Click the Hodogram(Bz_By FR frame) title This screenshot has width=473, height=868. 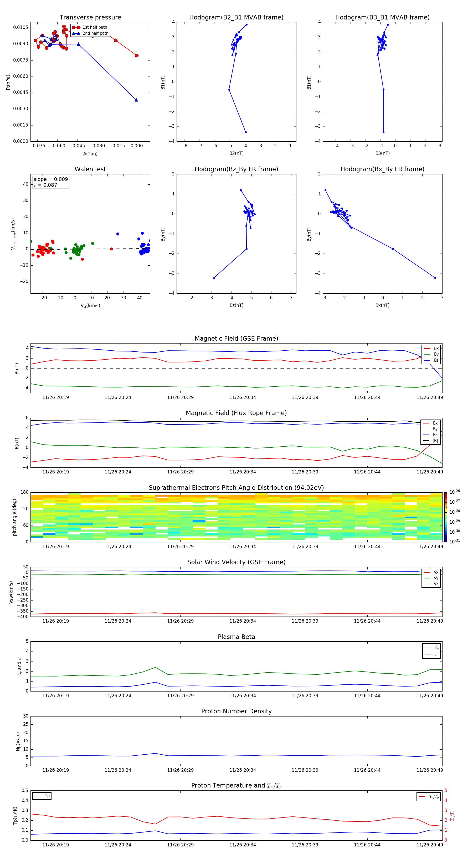(x=236, y=169)
